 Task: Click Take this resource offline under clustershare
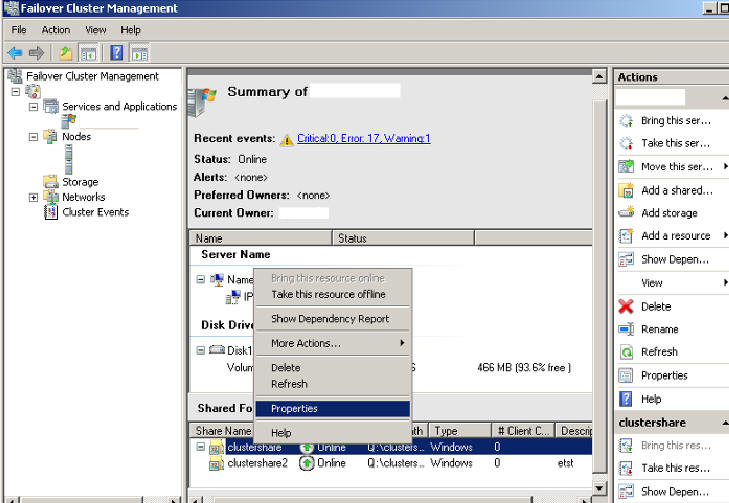675,468
